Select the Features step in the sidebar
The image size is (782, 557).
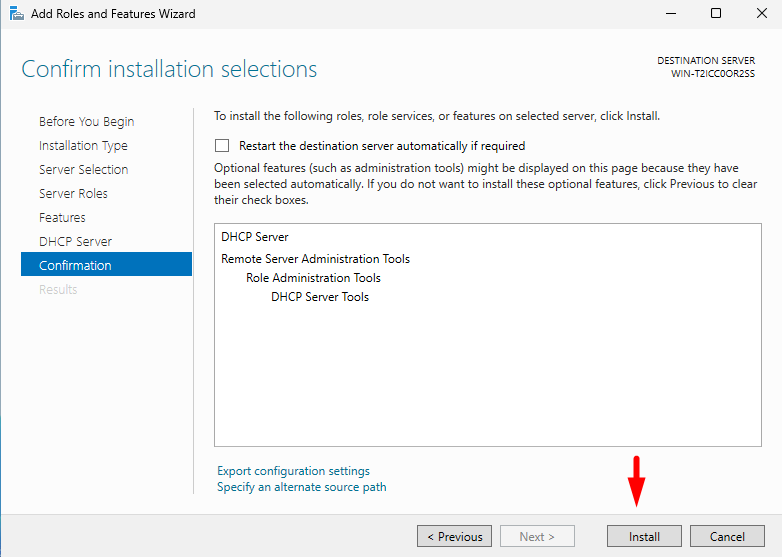[62, 217]
